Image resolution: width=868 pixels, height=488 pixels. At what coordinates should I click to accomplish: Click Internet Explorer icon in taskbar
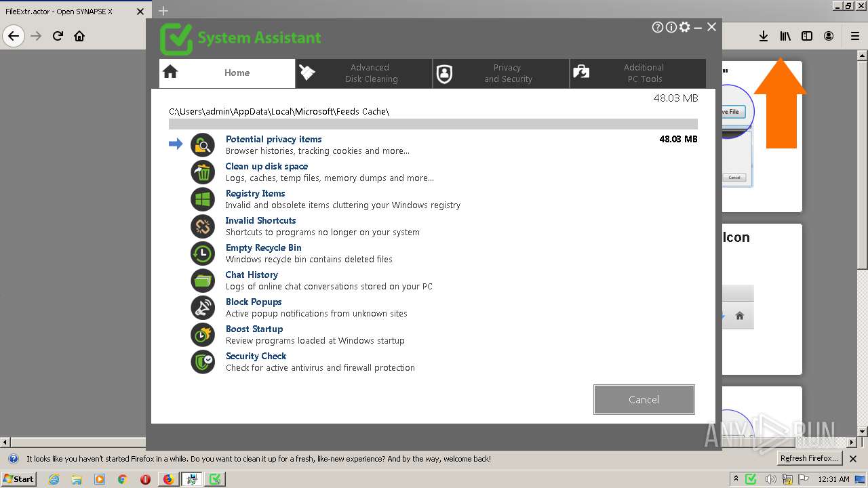(x=54, y=479)
